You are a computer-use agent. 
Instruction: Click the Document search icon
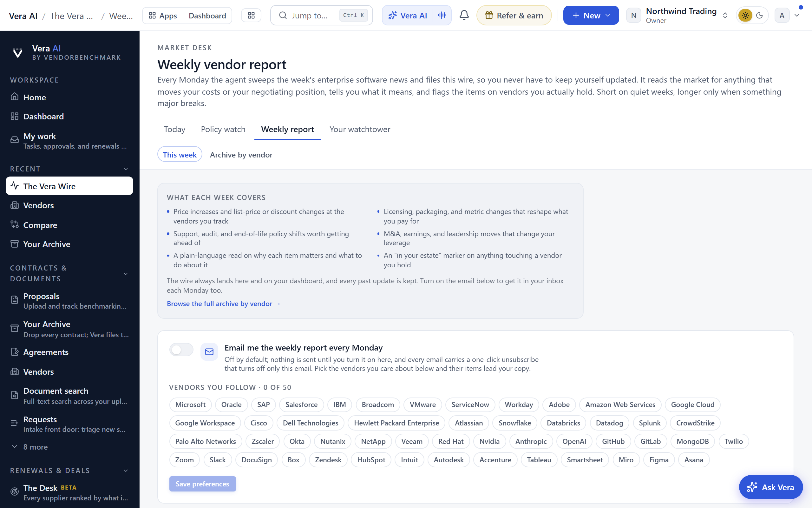pos(14,395)
